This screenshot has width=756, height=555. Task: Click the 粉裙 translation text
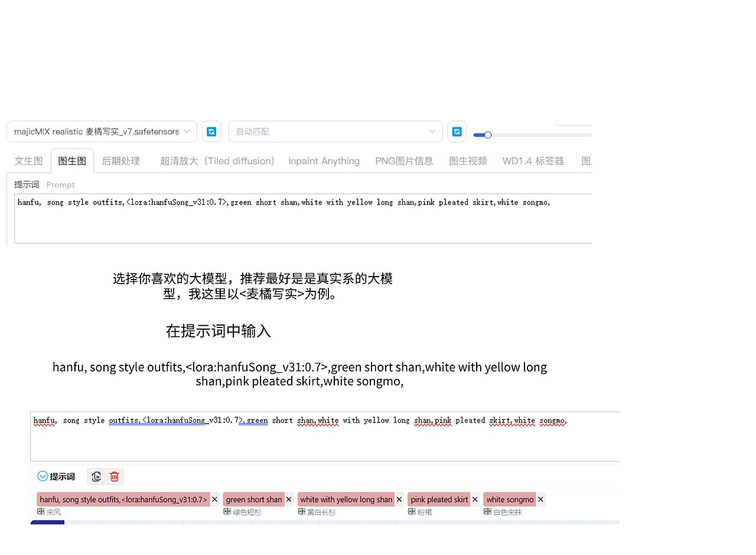[425, 512]
